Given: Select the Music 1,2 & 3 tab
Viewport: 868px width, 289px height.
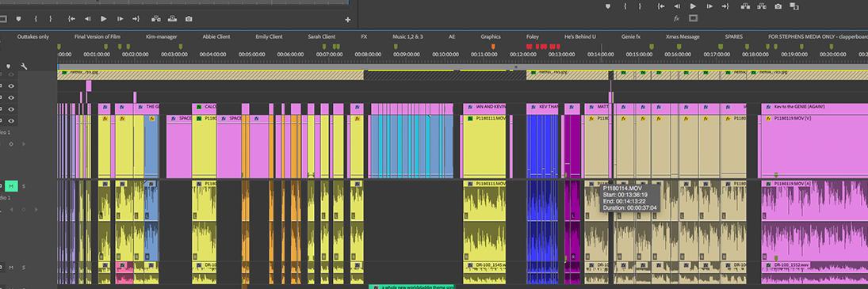Looking at the screenshot, I should coord(408,36).
